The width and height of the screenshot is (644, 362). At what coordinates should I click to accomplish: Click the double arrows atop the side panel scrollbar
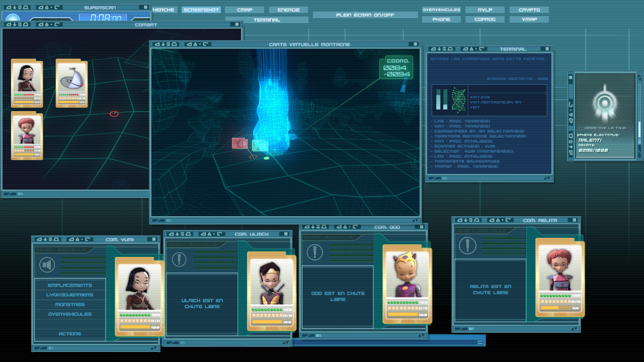(639, 76)
